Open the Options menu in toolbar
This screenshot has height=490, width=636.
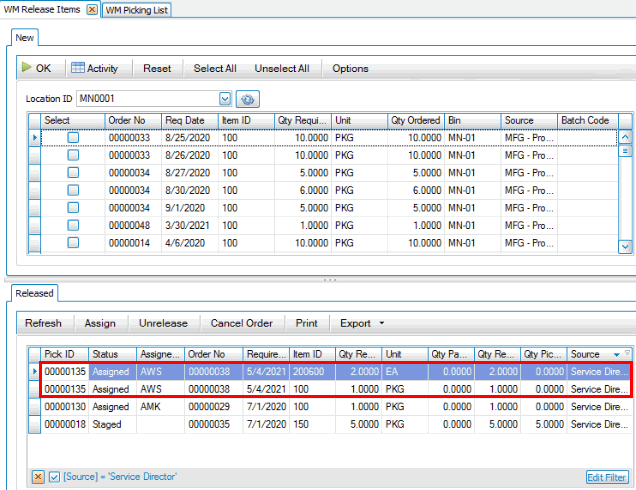pos(350,68)
